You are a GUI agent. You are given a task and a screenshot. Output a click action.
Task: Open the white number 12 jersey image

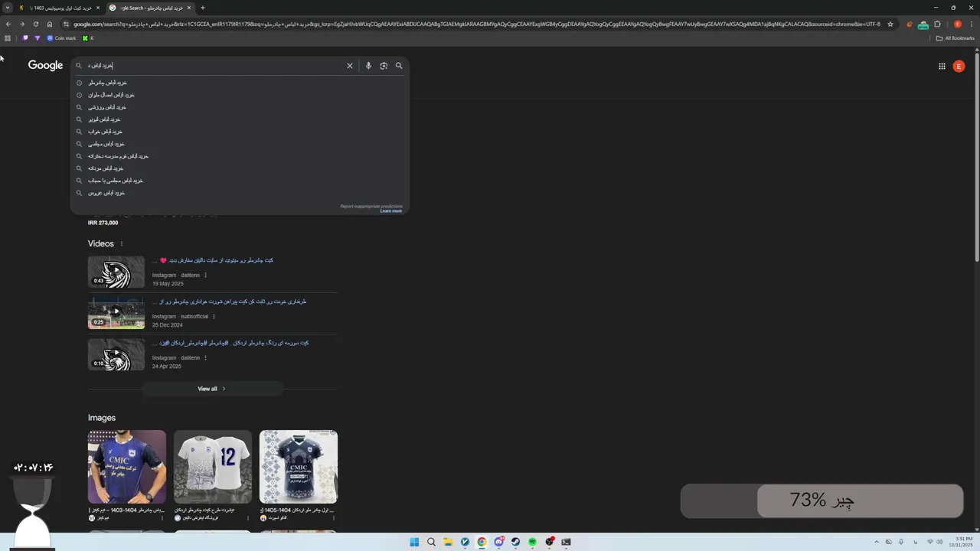point(213,467)
